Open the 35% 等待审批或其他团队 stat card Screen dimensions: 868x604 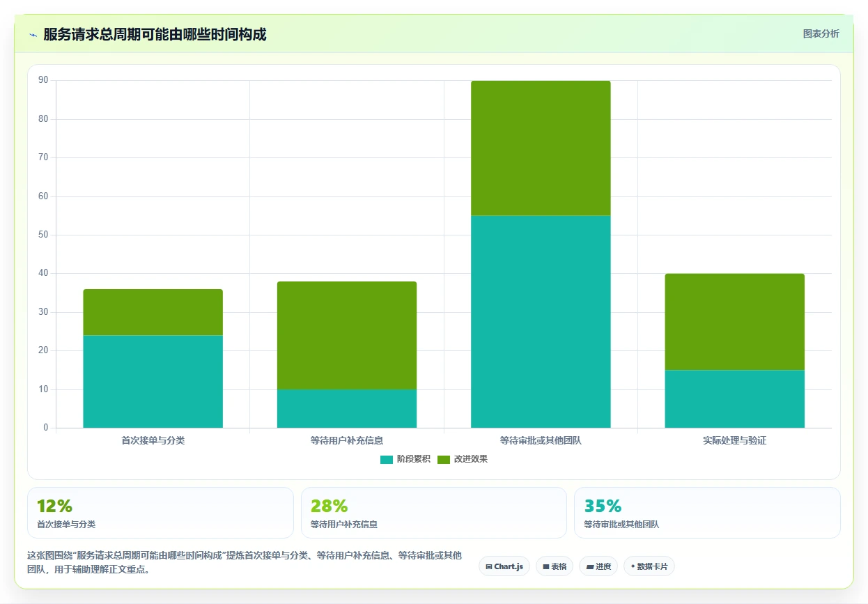pos(707,513)
